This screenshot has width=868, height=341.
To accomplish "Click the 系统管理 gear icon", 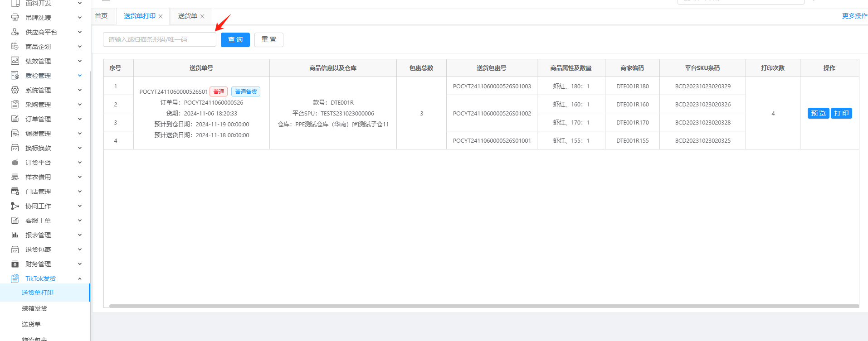I will 15,90.
